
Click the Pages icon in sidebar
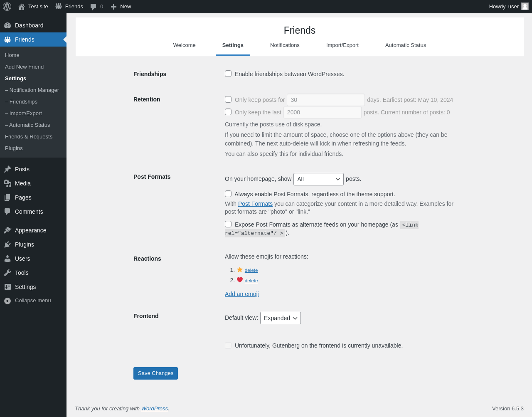coord(7,197)
